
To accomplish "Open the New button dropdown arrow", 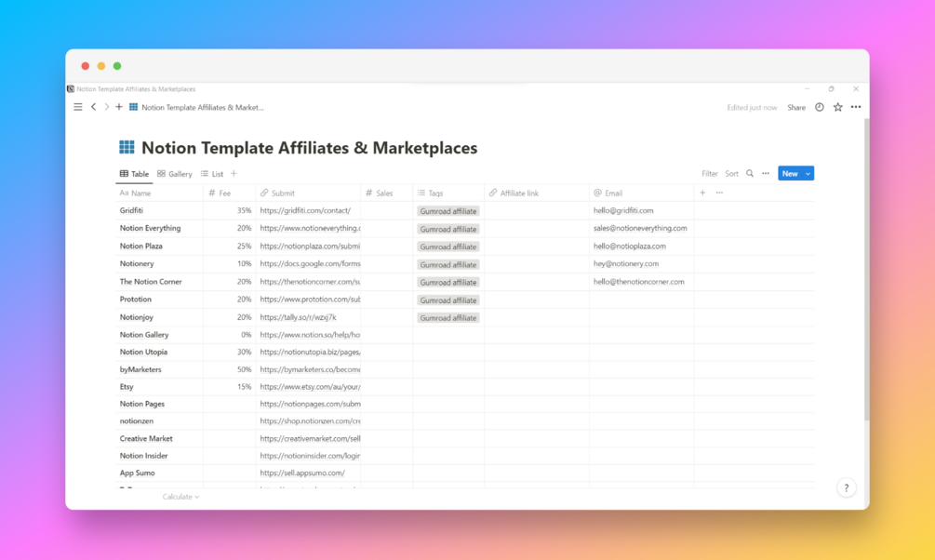I will (x=808, y=174).
